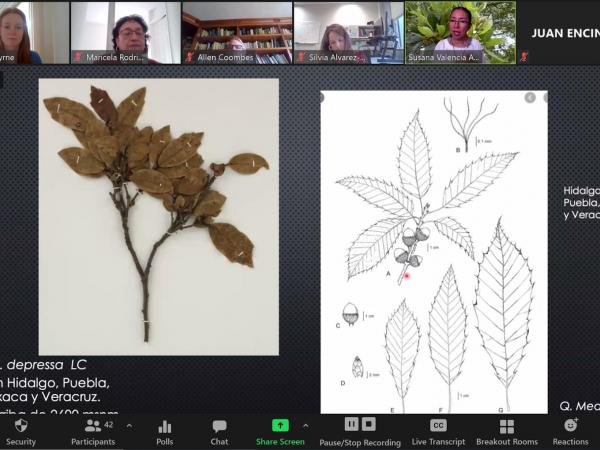Expand the Participants caret menu
600x450 pixels.
(129, 425)
